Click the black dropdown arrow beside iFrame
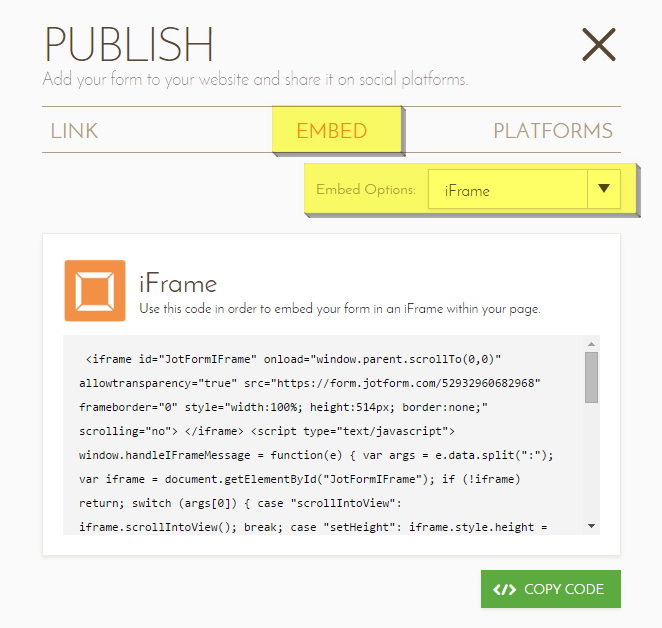 pyautogui.click(x=603, y=189)
